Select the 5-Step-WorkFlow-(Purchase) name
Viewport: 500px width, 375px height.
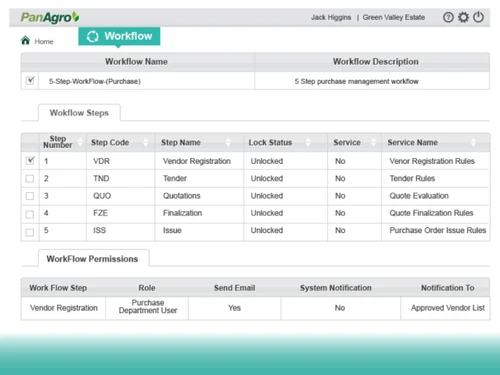95,81
